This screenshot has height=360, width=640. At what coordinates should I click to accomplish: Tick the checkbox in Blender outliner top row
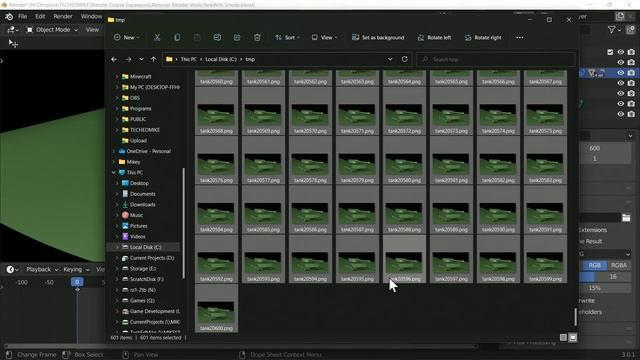click(x=610, y=52)
